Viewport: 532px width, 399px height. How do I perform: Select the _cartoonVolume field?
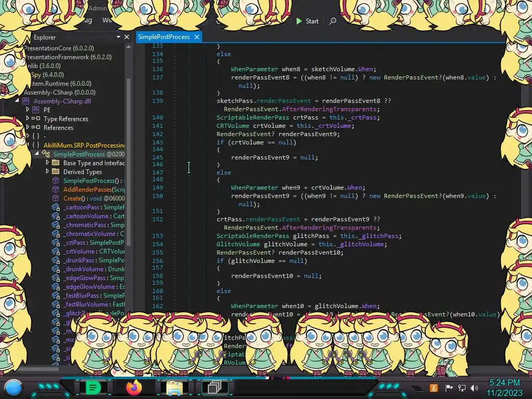tap(94, 216)
